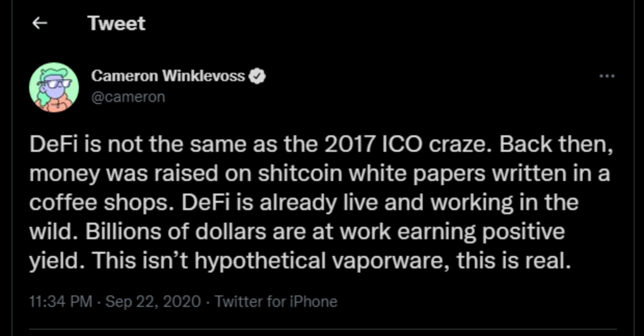Click the words "Back then," in the tweet
Viewport: 644px width, 336px height.
tap(556, 145)
